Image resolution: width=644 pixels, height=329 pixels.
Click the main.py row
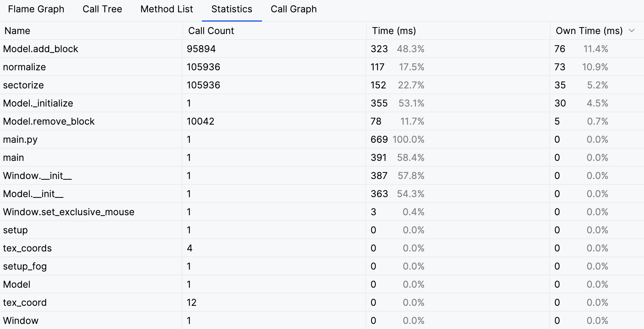(x=20, y=139)
